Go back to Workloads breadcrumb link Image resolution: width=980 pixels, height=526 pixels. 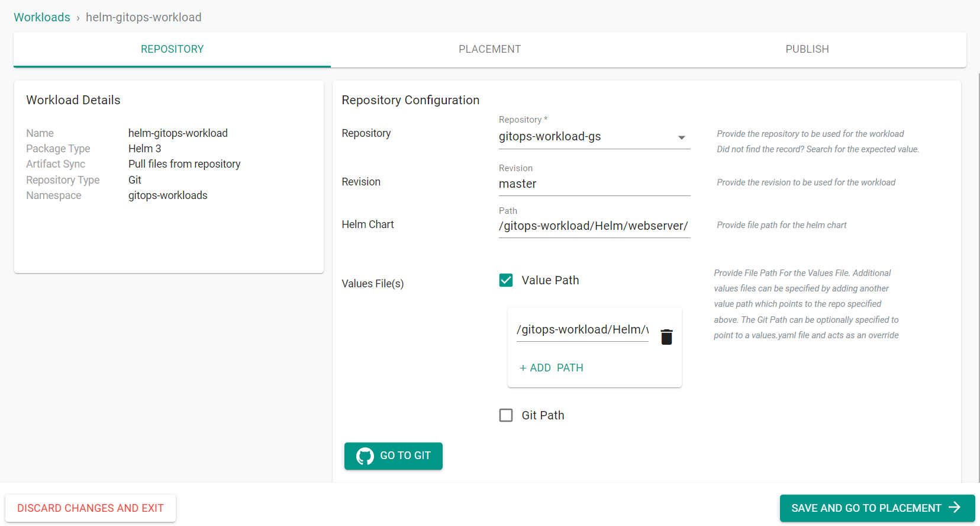point(42,17)
